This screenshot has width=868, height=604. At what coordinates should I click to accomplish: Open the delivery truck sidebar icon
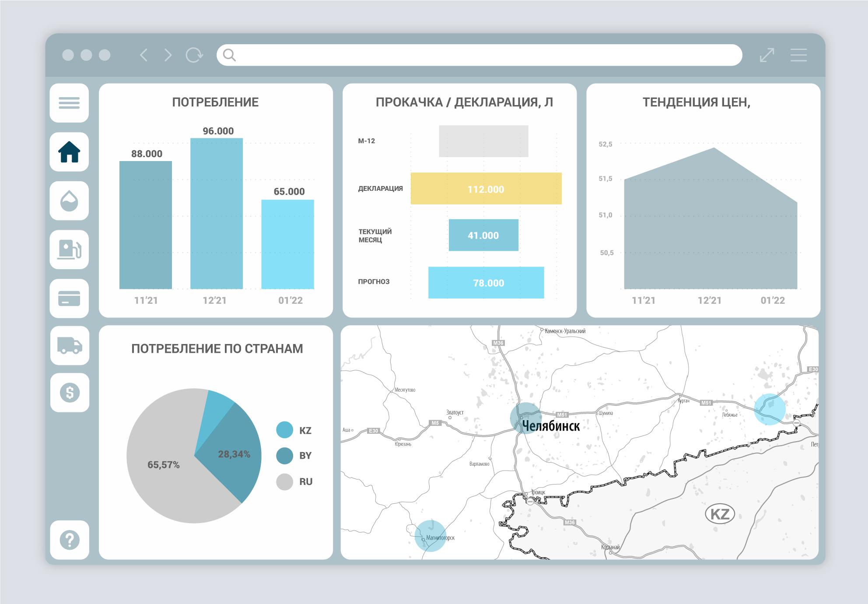coord(70,346)
